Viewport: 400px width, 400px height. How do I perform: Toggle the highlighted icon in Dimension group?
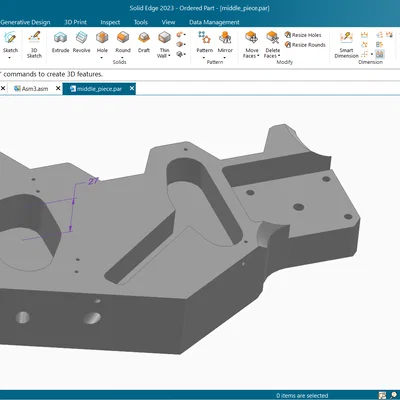(x=380, y=54)
